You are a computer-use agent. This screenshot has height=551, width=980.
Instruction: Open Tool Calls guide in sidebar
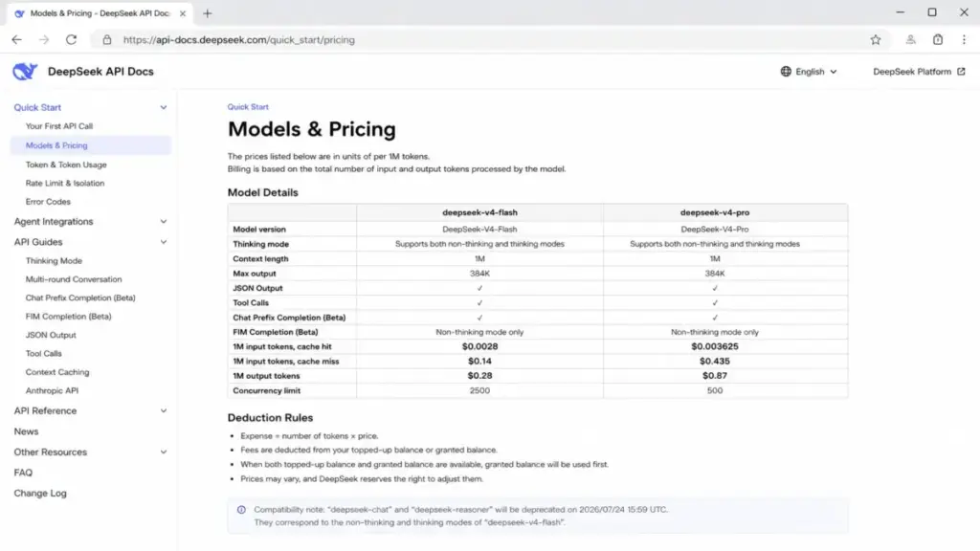pos(43,354)
